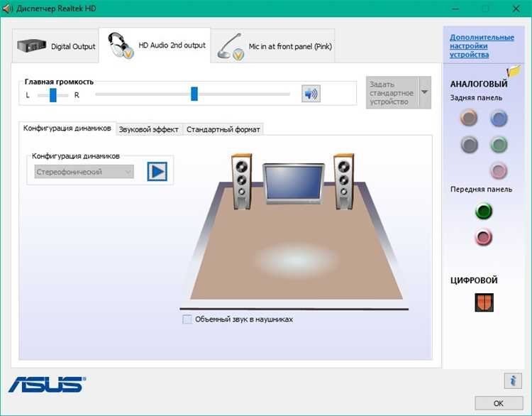
Task: Expand the Задать стандартное устройство dropdown arrow
Action: tap(424, 92)
